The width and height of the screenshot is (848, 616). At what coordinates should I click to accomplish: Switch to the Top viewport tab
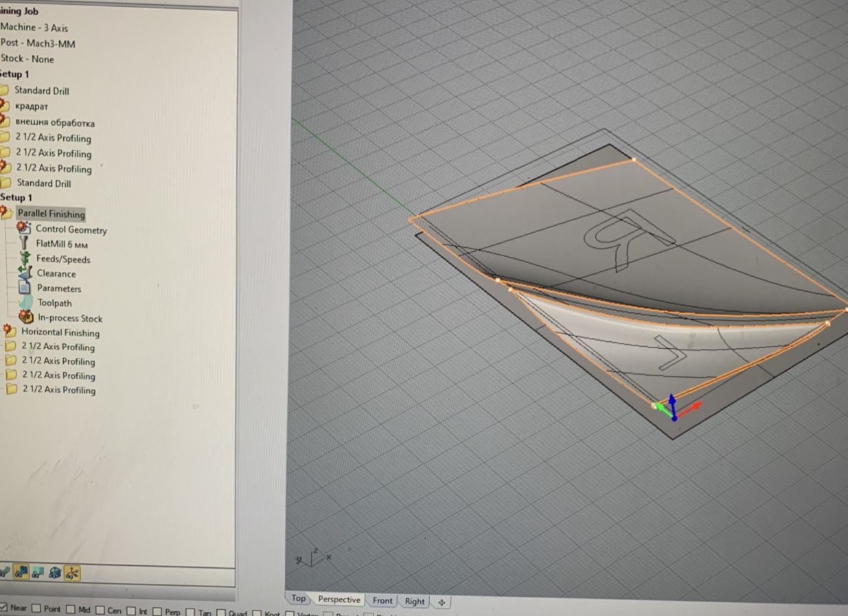click(x=298, y=599)
